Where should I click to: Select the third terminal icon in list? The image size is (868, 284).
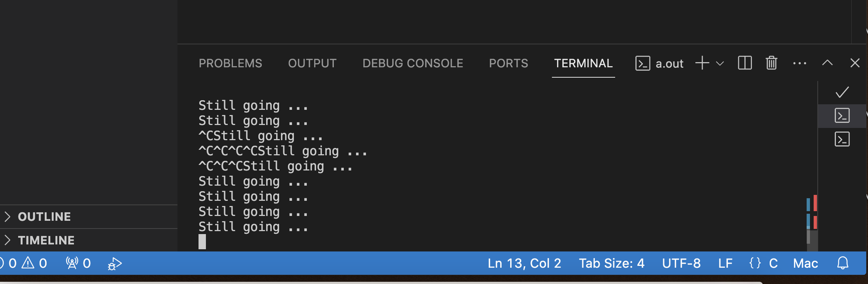842,139
